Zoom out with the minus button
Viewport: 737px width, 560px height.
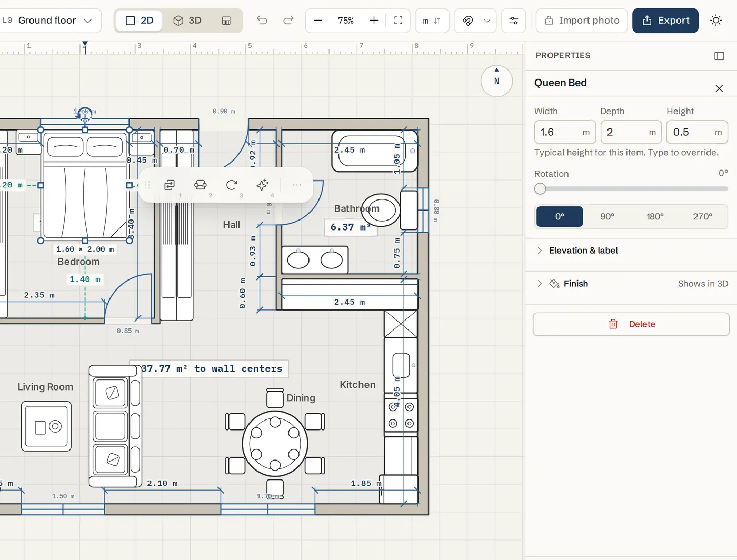[318, 21]
